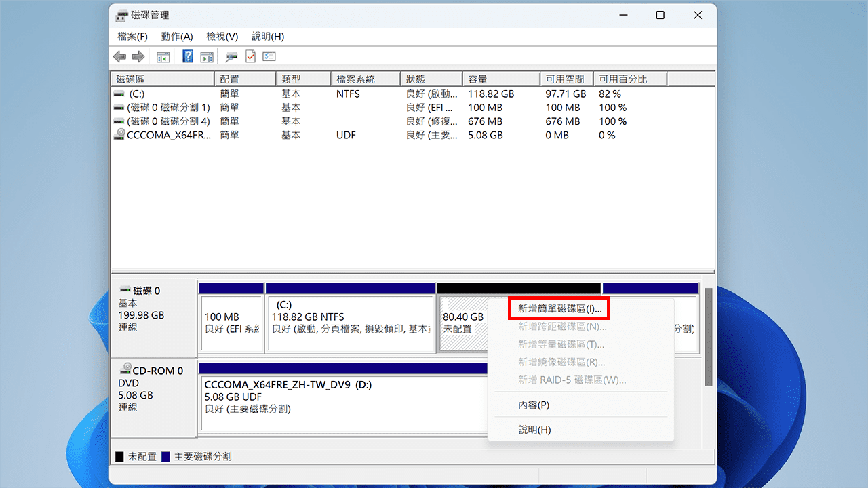The image size is (868, 488).
Task: Click the red checkmark action icon
Action: click(250, 56)
